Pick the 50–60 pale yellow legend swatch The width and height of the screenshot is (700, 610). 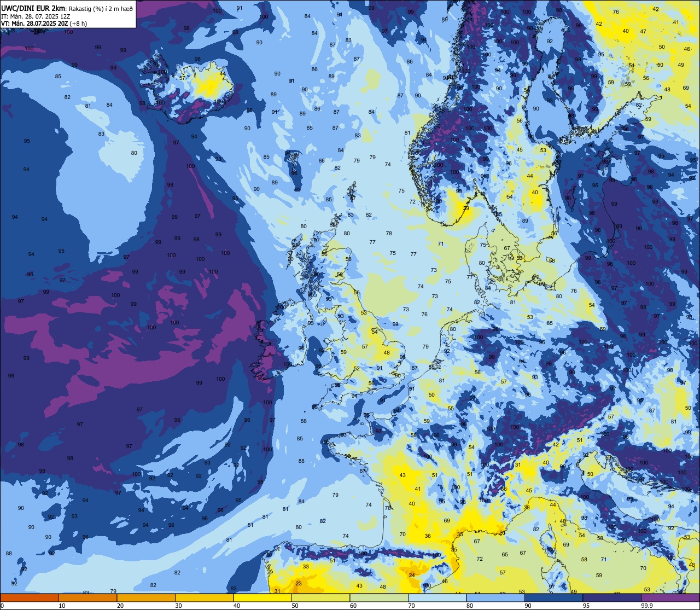pyautogui.click(x=320, y=597)
